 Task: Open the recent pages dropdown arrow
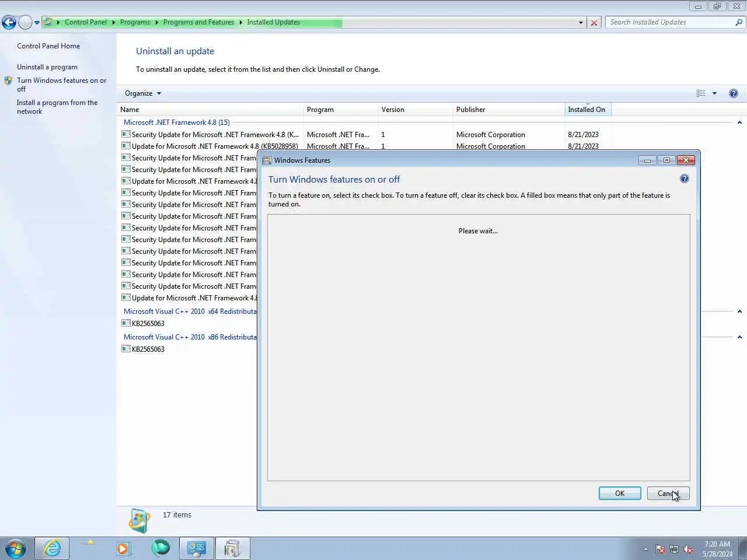[x=37, y=23]
